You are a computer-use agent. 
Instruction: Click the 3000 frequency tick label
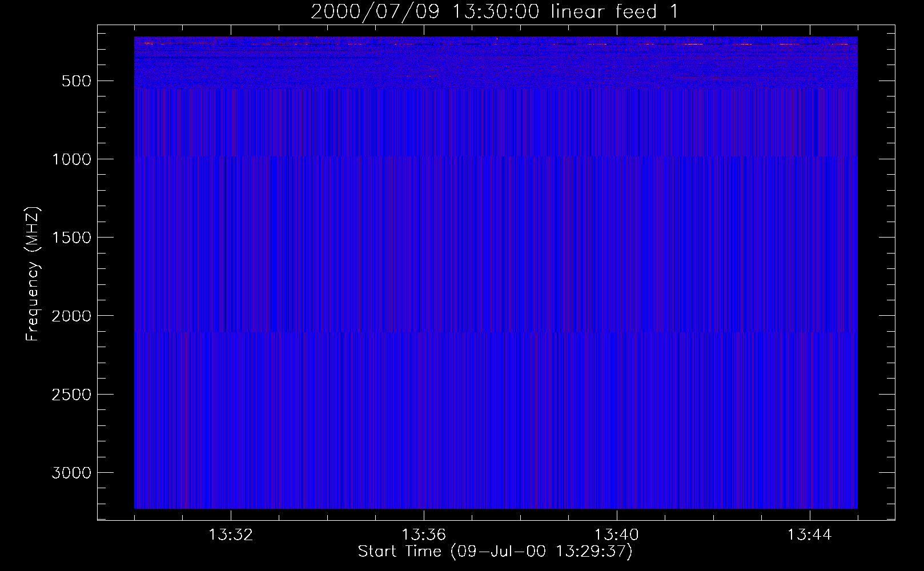(71, 473)
